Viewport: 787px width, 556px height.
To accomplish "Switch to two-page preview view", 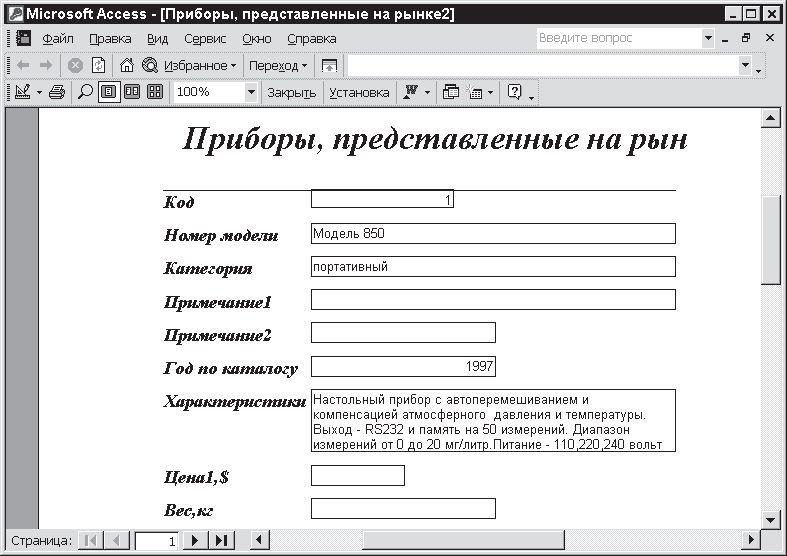I will click(132, 92).
